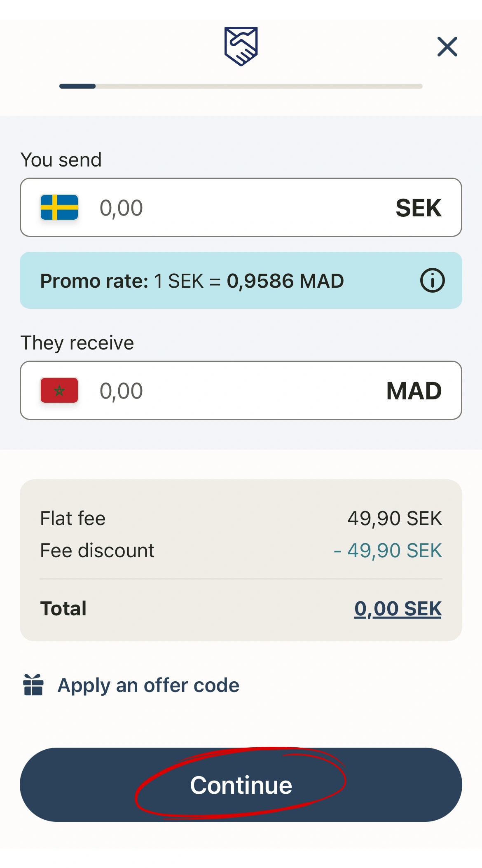Tap the gift icon
Image resolution: width=482 pixels, height=868 pixels.
coord(33,685)
